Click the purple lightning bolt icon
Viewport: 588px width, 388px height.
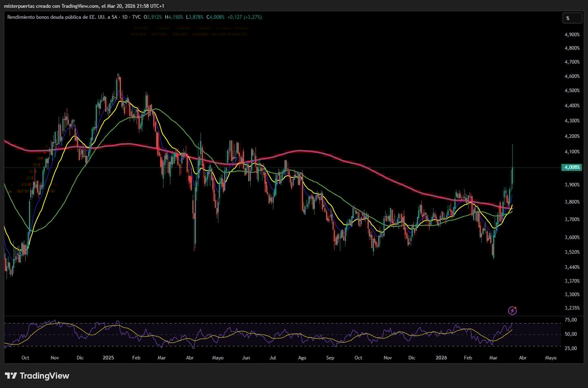[513, 310]
